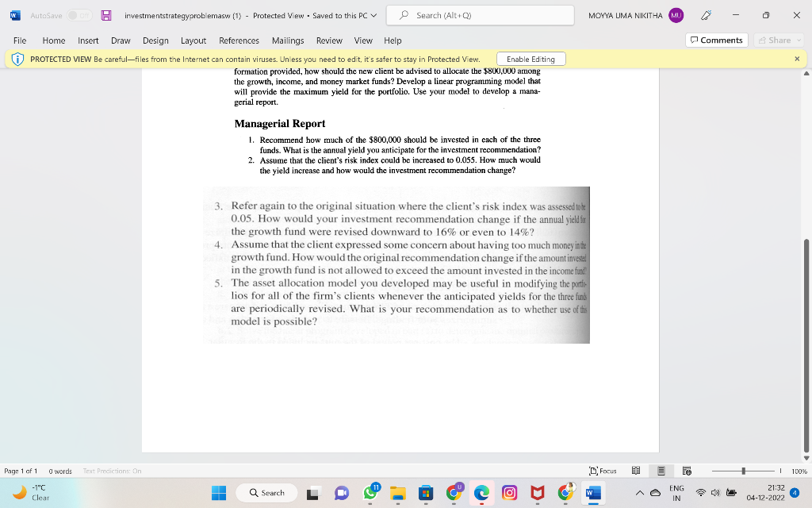Image resolution: width=812 pixels, height=508 pixels.
Task: Open the Mailings ribbon tab
Action: coord(288,40)
